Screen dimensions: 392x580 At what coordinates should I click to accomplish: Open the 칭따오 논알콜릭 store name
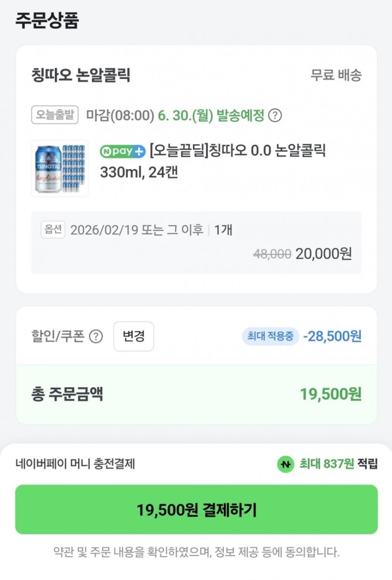click(81, 75)
